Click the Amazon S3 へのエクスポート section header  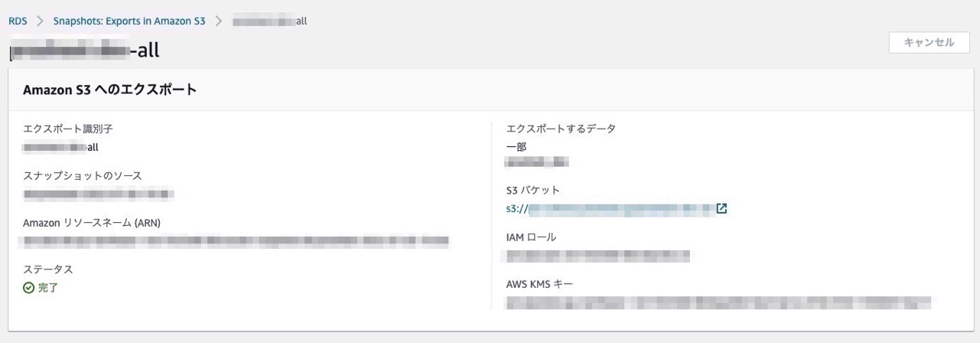pyautogui.click(x=110, y=90)
